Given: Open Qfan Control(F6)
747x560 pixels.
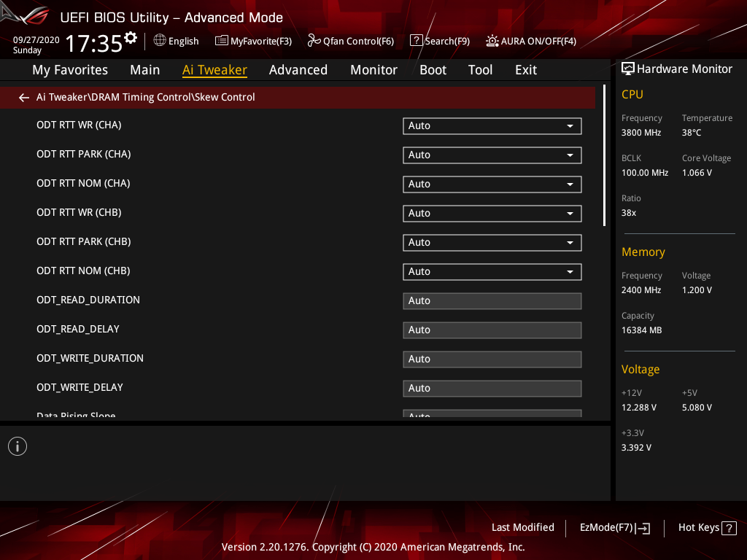Looking at the screenshot, I should [351, 41].
